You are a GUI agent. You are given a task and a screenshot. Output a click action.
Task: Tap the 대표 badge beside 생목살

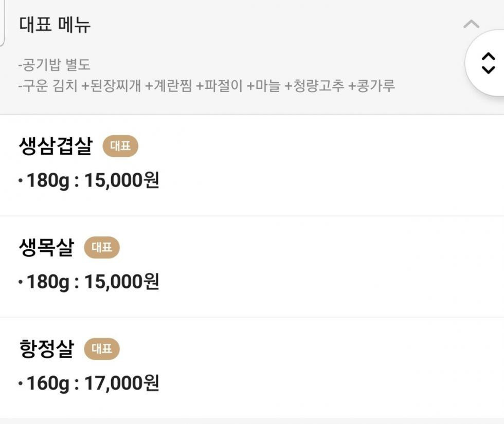coord(102,248)
